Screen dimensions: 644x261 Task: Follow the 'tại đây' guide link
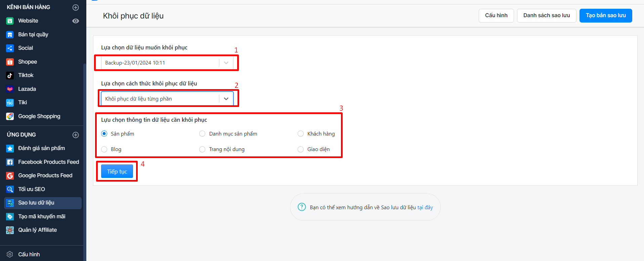[x=425, y=208]
